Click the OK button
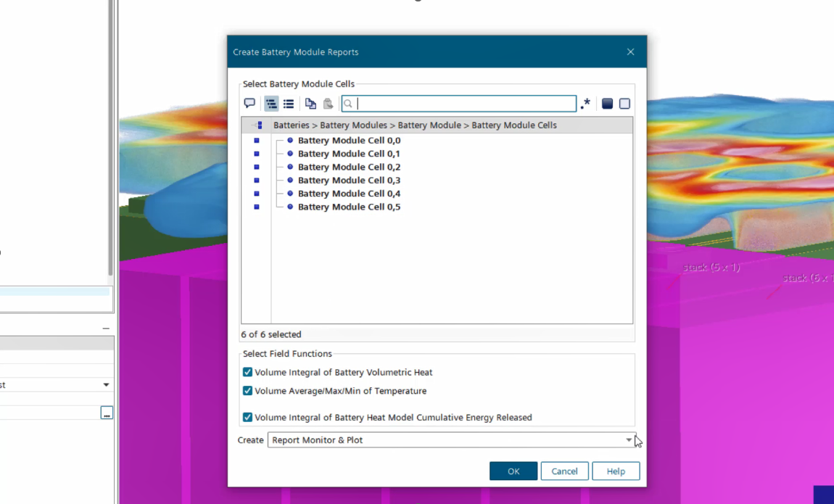Screen dimensions: 834x504 point(513,471)
